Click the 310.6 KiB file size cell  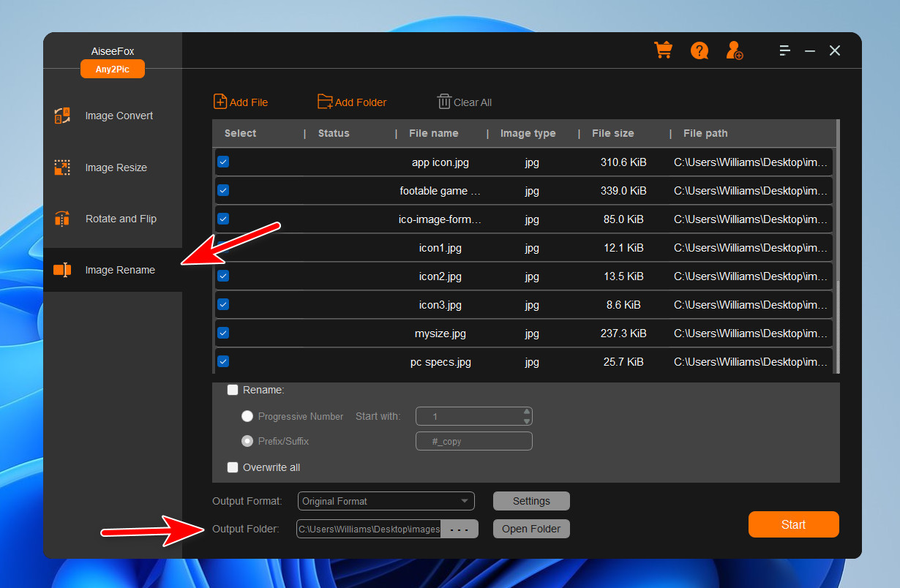point(623,162)
